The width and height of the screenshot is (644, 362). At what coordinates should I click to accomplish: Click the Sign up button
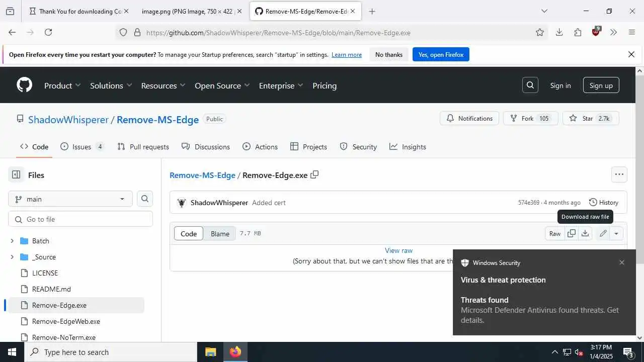[x=601, y=85]
